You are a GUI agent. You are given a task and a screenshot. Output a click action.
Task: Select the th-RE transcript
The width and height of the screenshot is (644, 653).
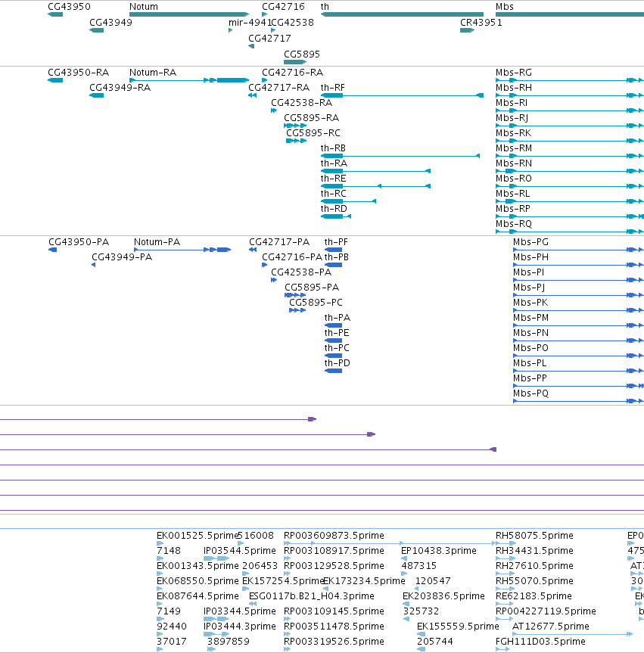tap(375, 186)
